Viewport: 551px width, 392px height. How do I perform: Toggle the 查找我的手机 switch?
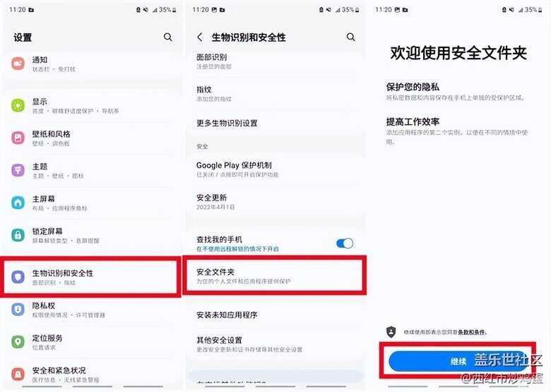tap(345, 243)
